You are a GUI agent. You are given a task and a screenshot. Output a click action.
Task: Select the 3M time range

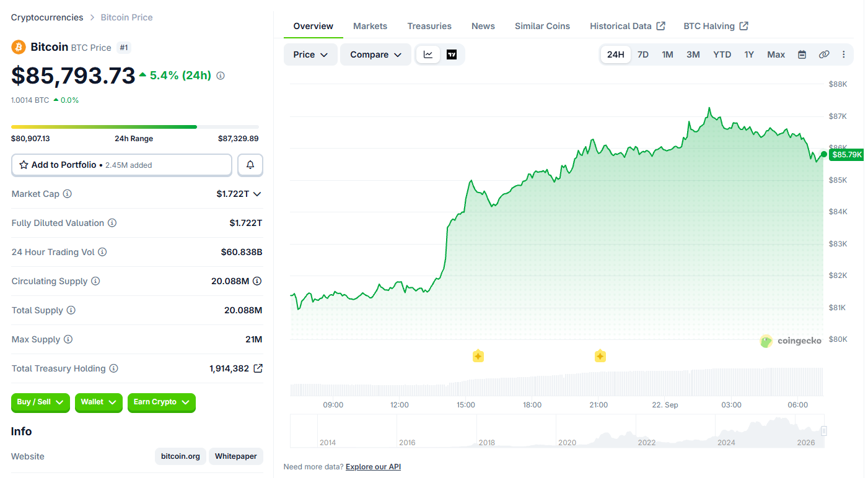[x=693, y=54]
